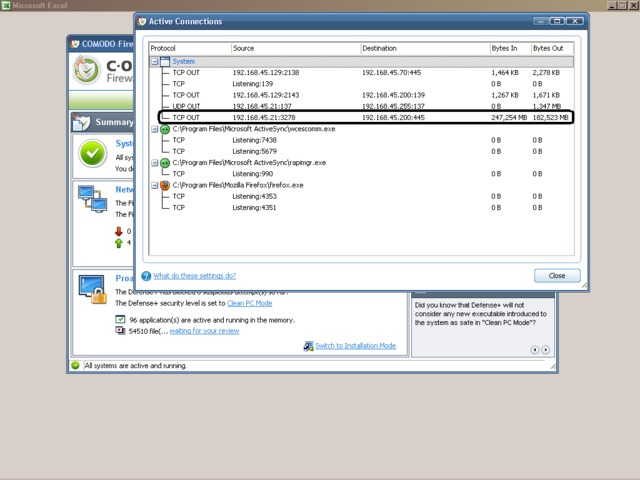640x480 pixels.
Task: Click the green ActiveSync icon beside rapimgr.exe
Action: click(165, 163)
